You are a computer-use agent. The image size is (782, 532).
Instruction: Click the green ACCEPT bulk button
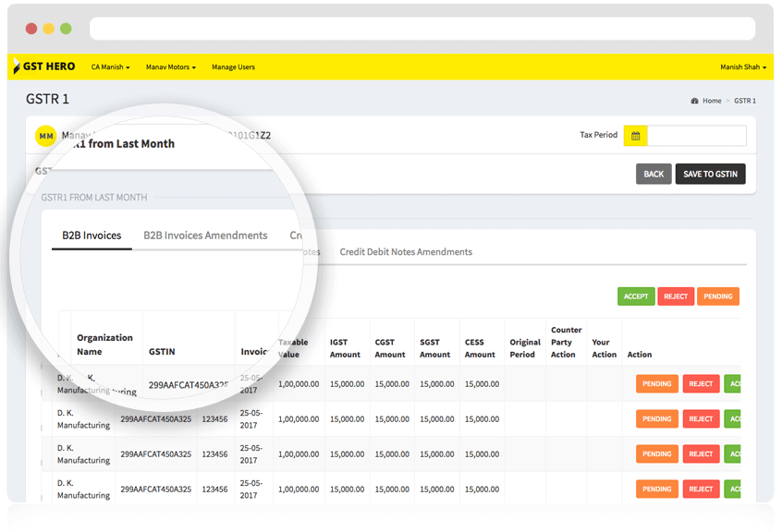click(x=636, y=296)
